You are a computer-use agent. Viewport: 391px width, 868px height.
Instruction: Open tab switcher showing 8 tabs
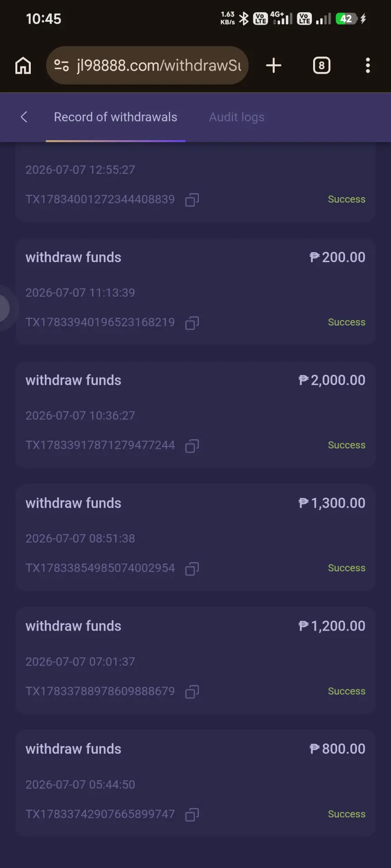click(322, 66)
